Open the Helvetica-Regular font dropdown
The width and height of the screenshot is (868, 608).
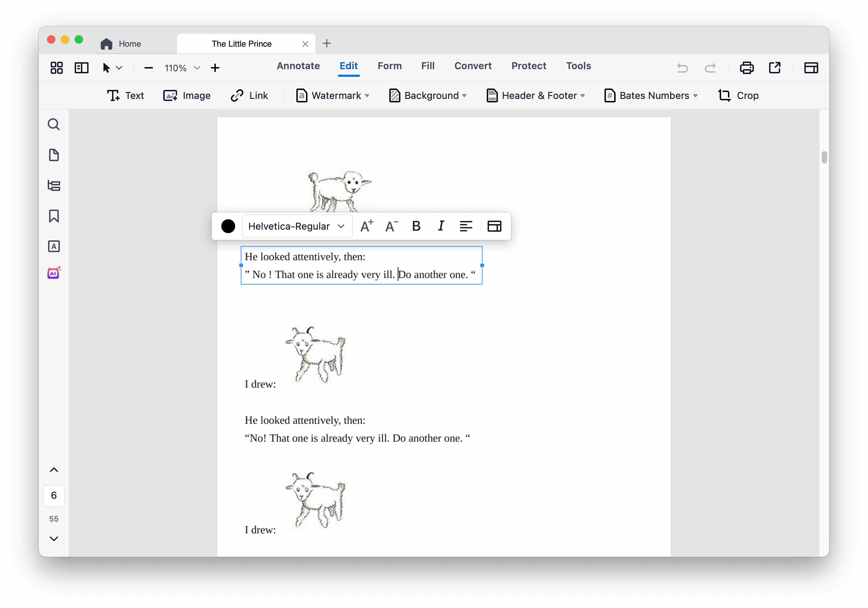(296, 226)
